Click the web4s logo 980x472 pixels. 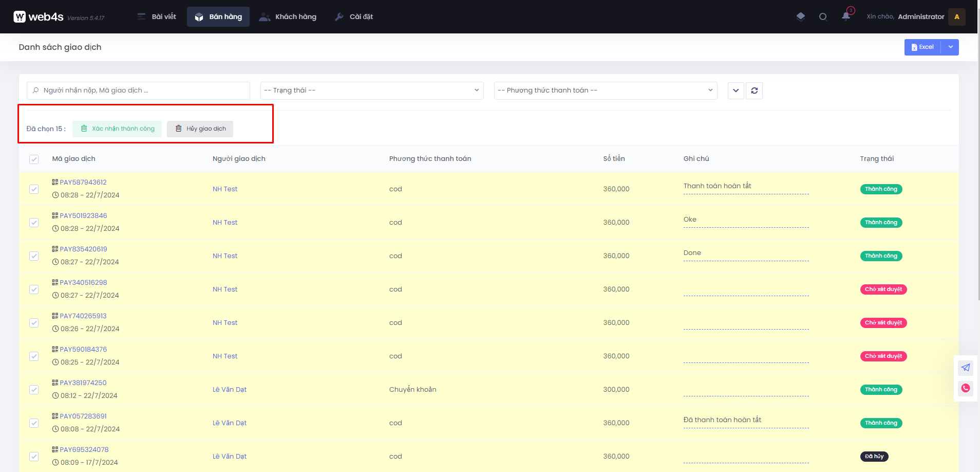[x=39, y=16]
